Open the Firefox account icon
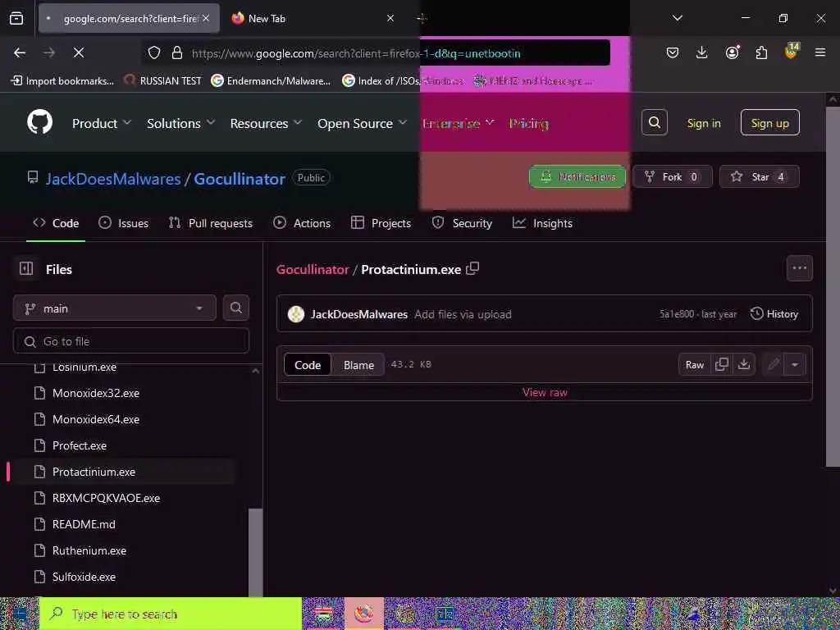The image size is (840, 630). coord(733,52)
